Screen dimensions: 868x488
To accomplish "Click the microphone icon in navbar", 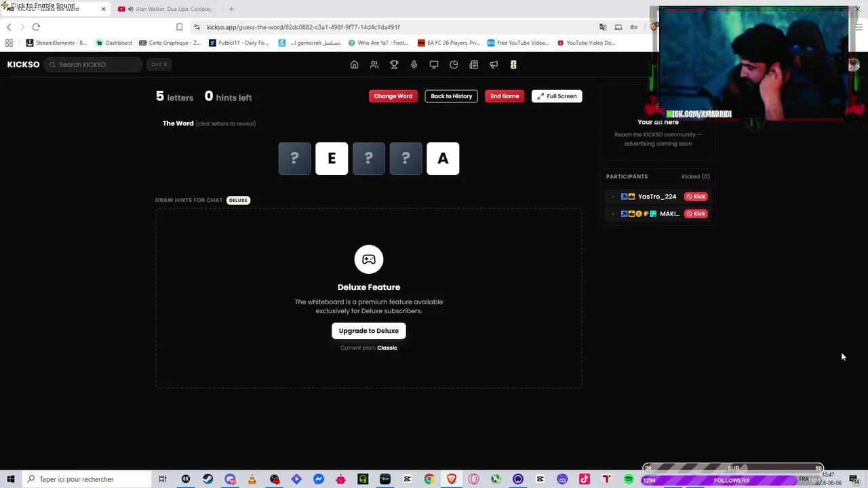I will point(414,64).
